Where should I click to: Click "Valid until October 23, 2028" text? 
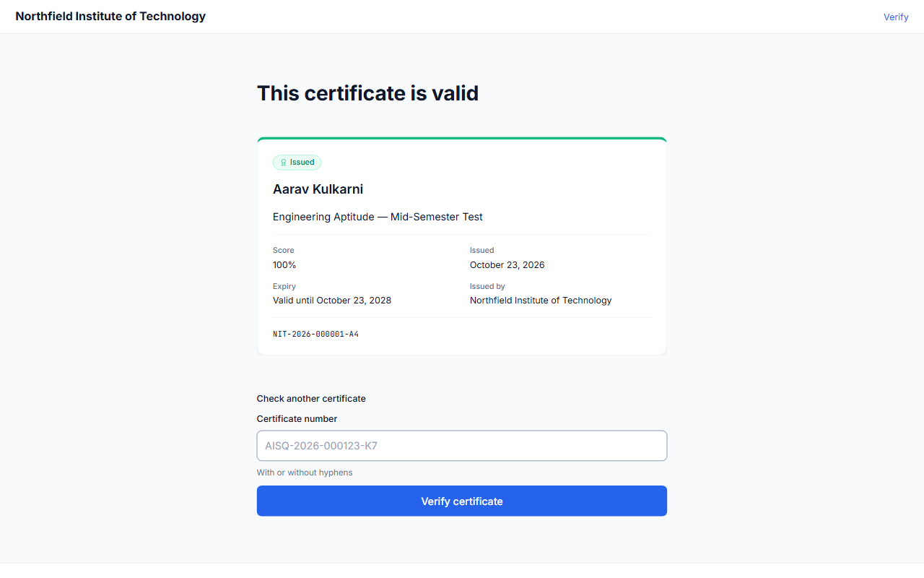coord(332,301)
